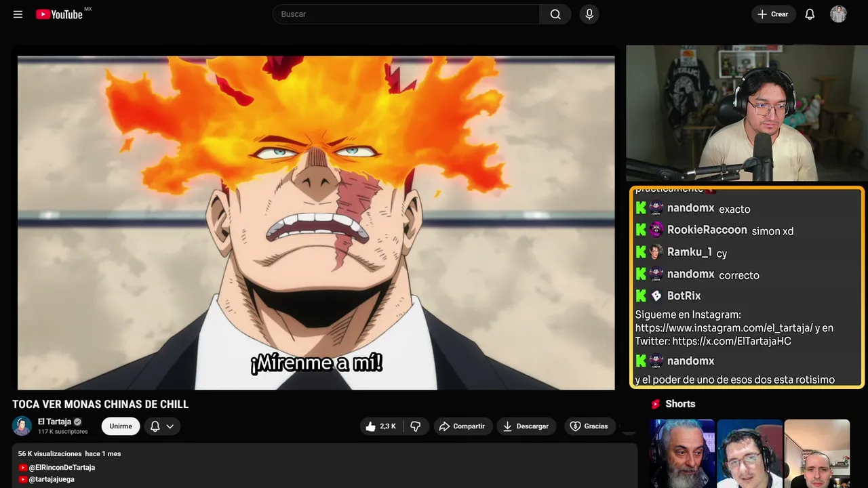The height and width of the screenshot is (488, 868).
Task: Click the Shorts section heading
Action: [x=680, y=404]
